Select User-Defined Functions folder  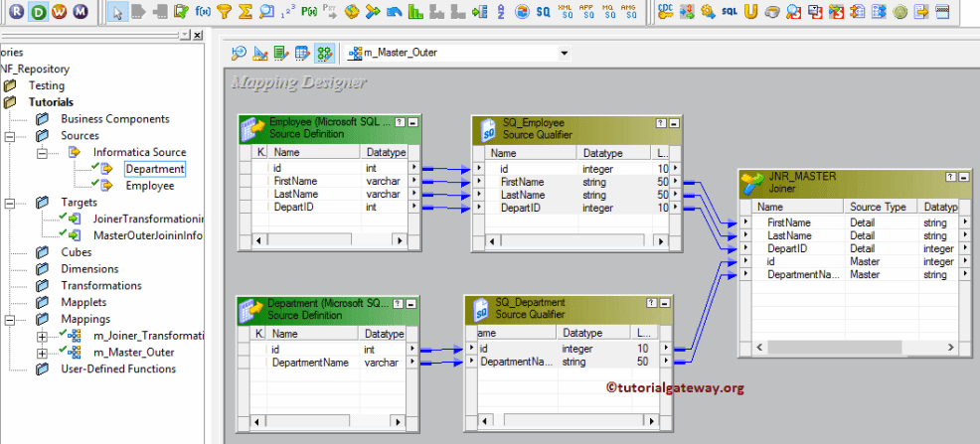[x=118, y=370]
